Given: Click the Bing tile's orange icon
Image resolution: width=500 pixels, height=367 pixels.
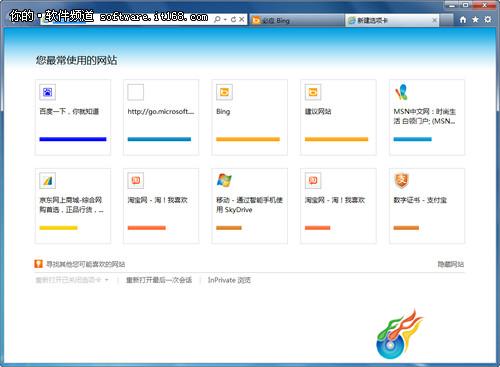Looking at the screenshot, I should pos(224,92).
